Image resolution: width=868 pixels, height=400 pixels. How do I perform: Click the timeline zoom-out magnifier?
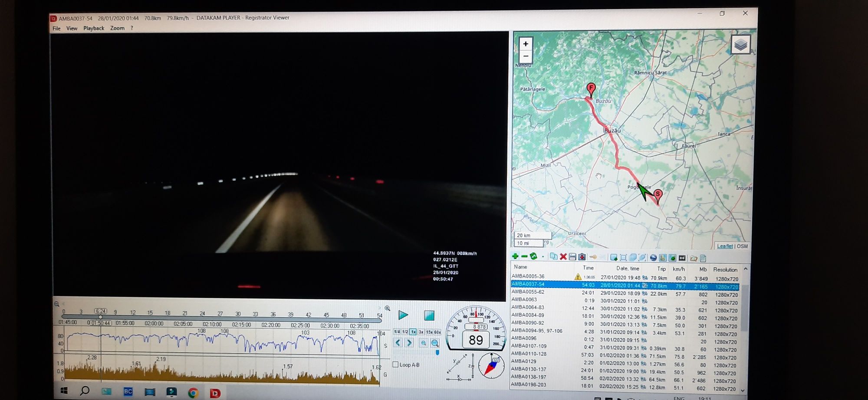tap(57, 304)
